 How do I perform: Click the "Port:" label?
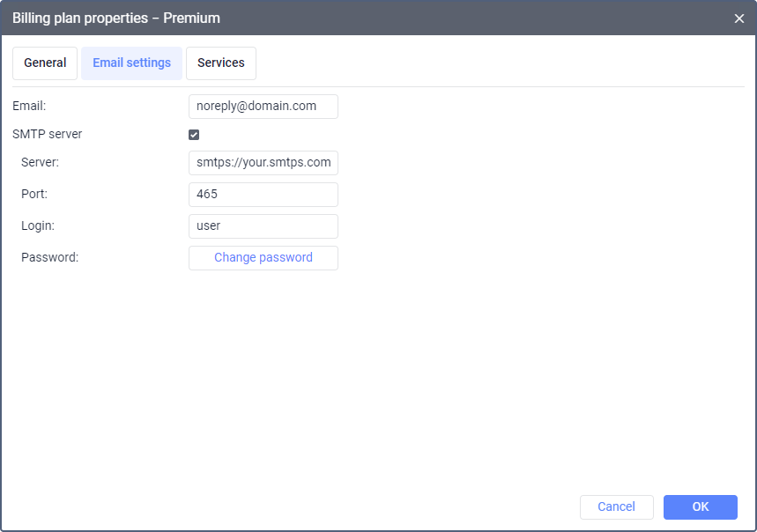pos(34,194)
